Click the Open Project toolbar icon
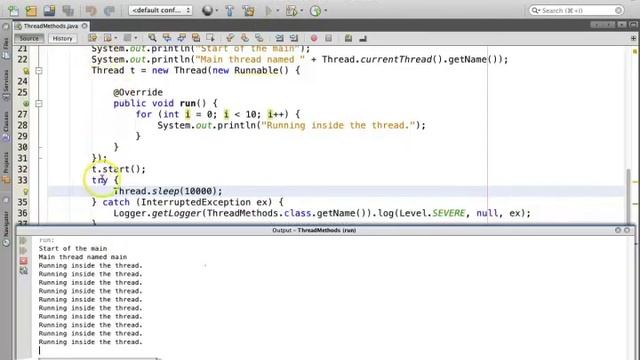Viewport: 640px width, 360px height. tap(49, 11)
